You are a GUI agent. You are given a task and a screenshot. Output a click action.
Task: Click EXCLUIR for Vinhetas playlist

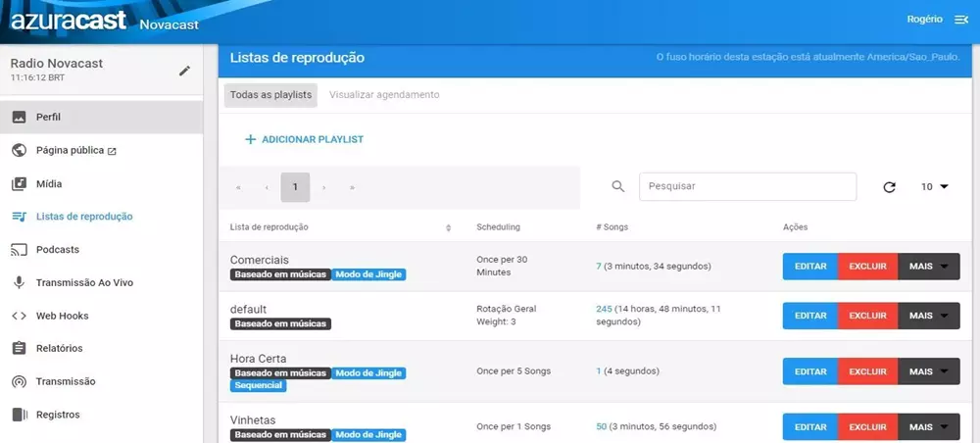click(867, 427)
